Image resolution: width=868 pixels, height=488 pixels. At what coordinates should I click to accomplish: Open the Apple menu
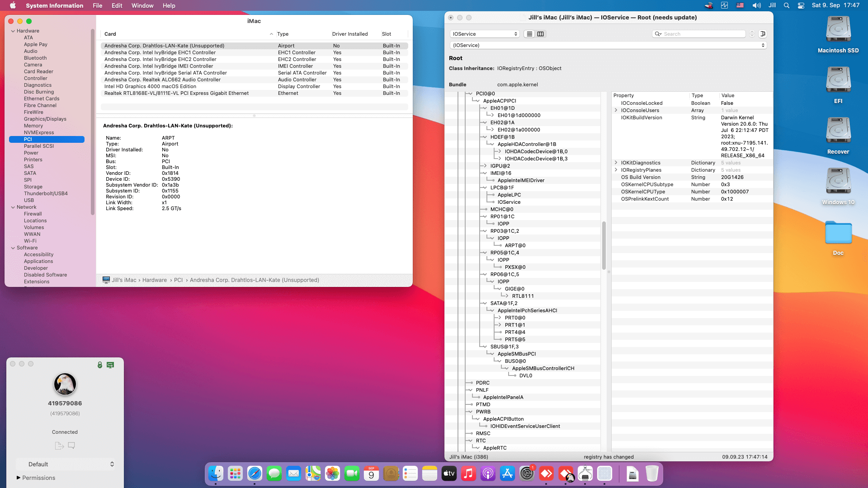13,5
